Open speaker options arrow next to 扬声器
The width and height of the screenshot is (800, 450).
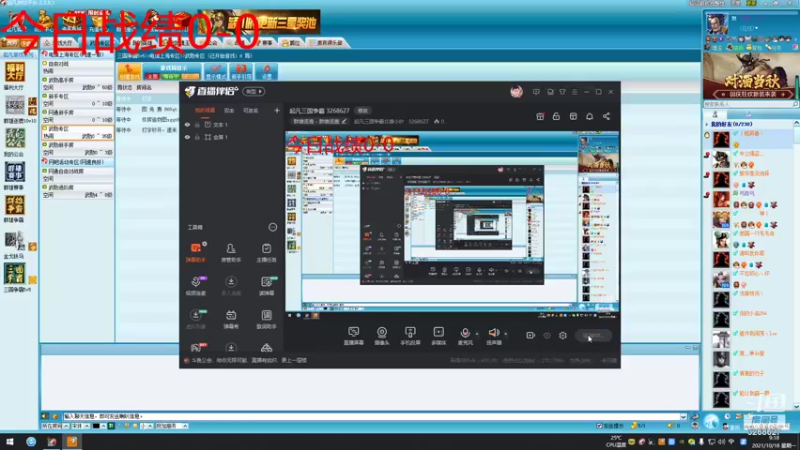[506, 334]
